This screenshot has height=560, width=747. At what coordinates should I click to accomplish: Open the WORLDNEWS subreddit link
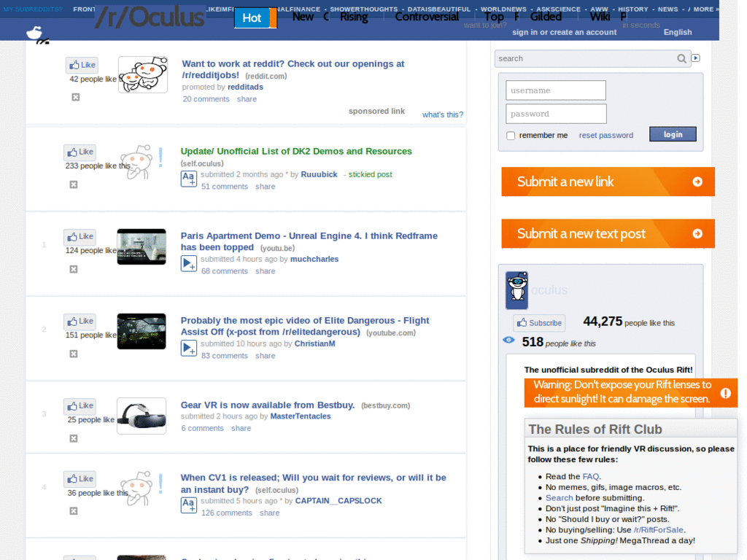point(503,9)
